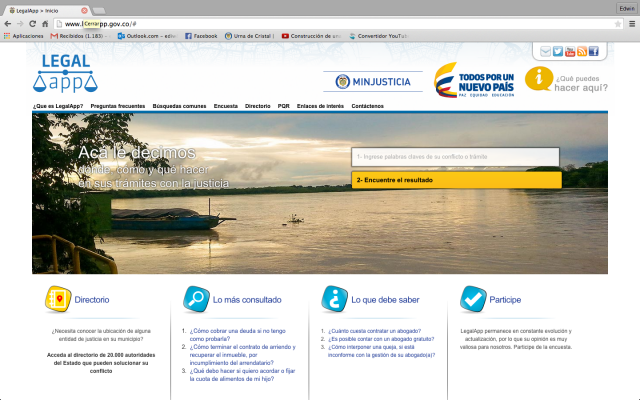Open the PQR menu item

(283, 106)
